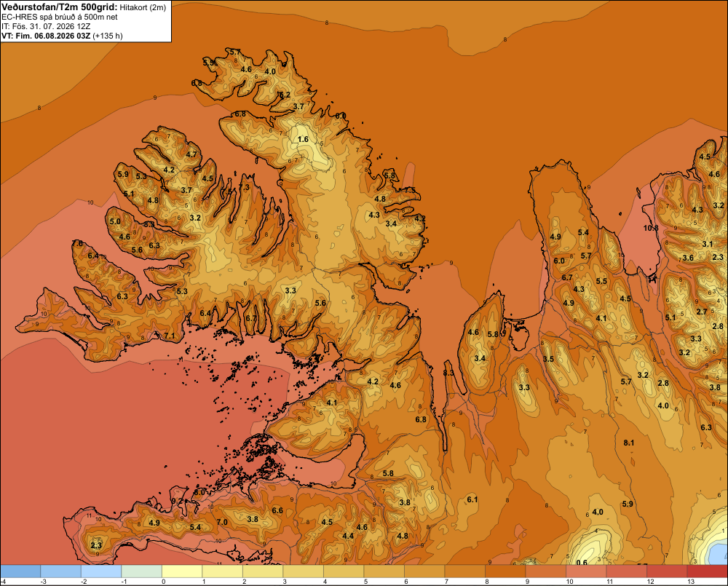The height and width of the screenshot is (586, 728).
Task: Click the 'VT: Fim. 06.08.2026 03Z' valid time
Action: [46, 36]
